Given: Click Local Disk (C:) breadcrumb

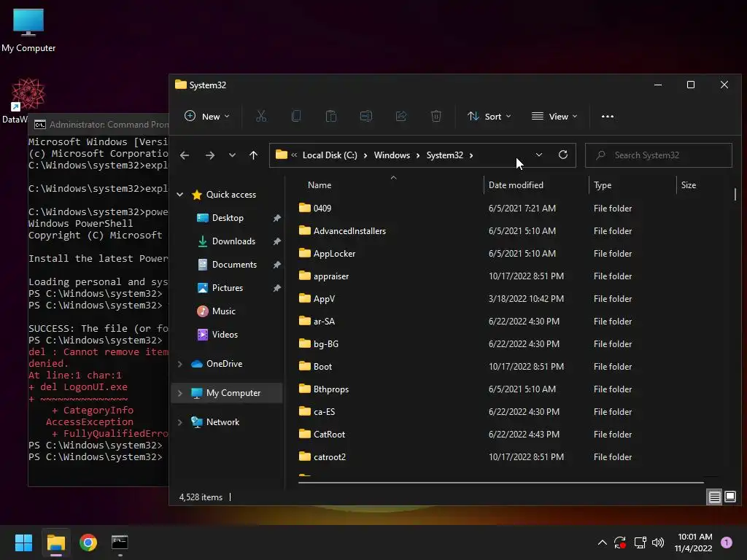Looking at the screenshot, I should [x=330, y=155].
